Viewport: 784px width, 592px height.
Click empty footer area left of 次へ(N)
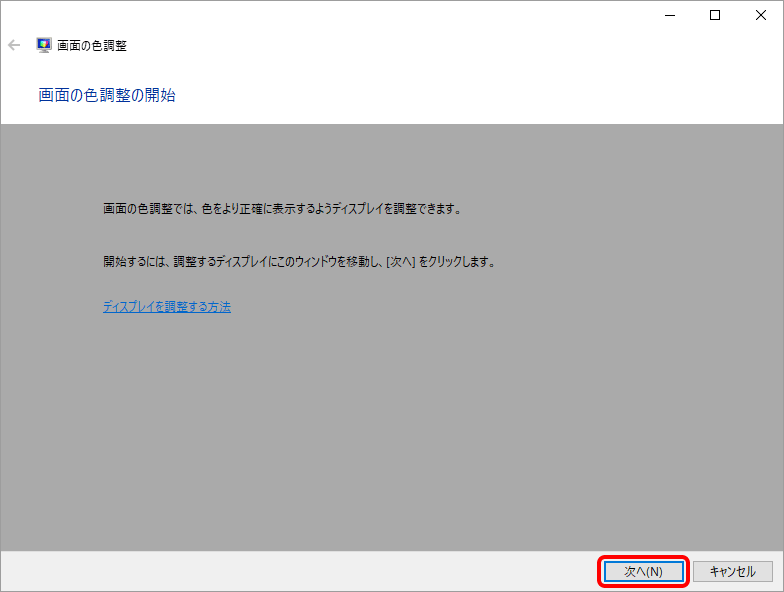tap(300, 571)
